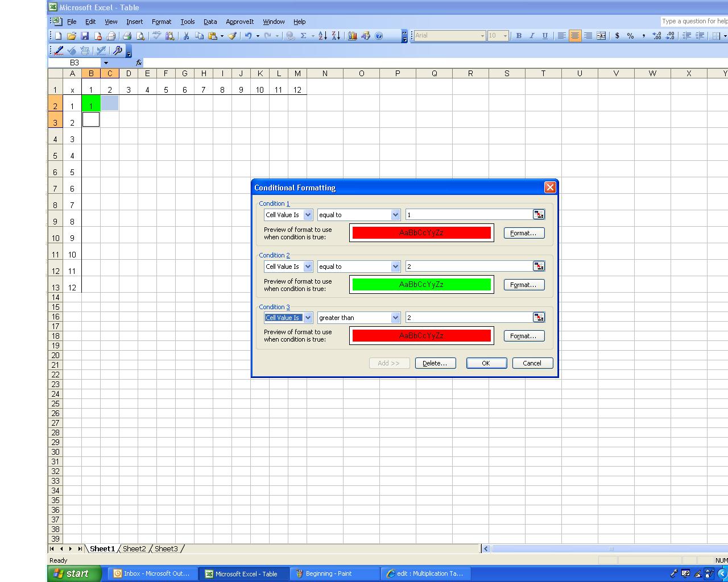Screen dimensions: 728x582
Task: Open Condition 2 'equal to' operator dropdown
Action: pos(395,267)
